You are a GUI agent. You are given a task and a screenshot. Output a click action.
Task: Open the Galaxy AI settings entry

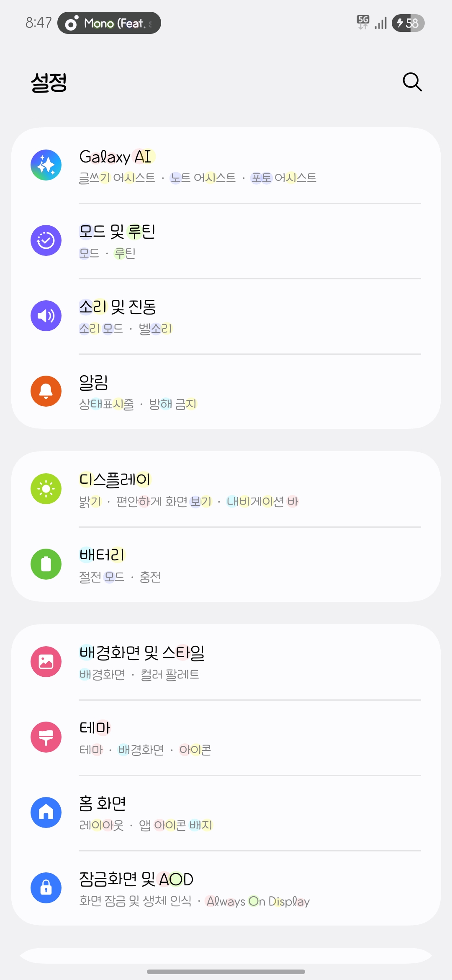coord(226,166)
